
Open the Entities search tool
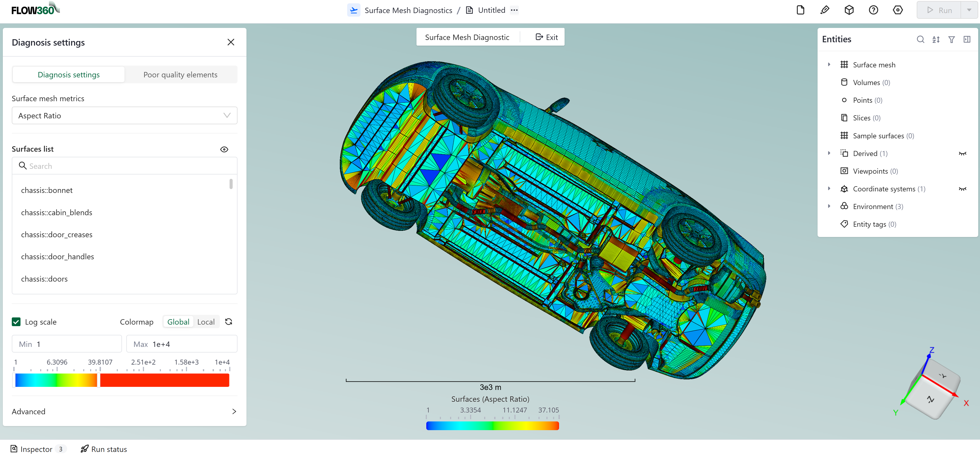pos(921,39)
